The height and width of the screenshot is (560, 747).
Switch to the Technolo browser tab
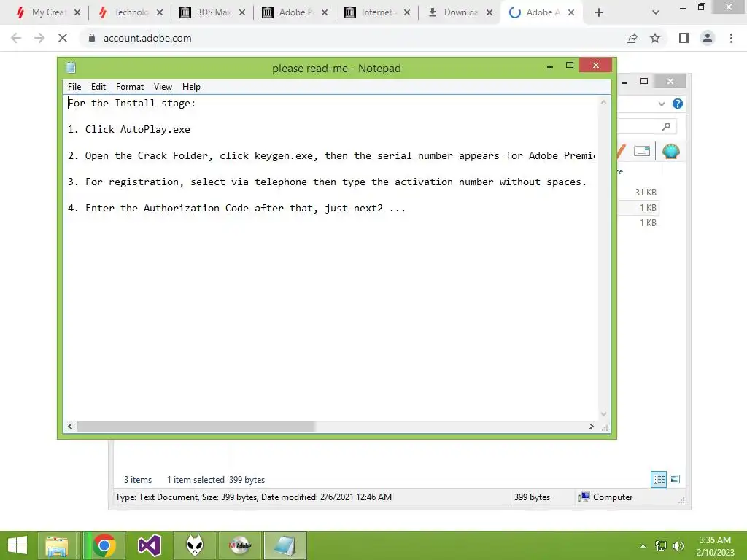[130, 12]
